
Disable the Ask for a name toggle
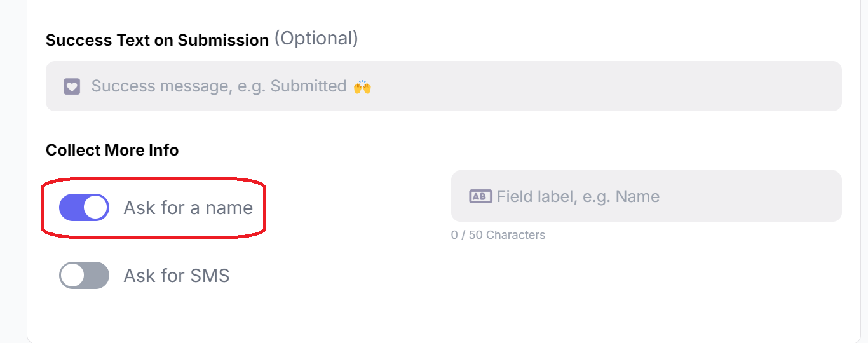tap(84, 208)
